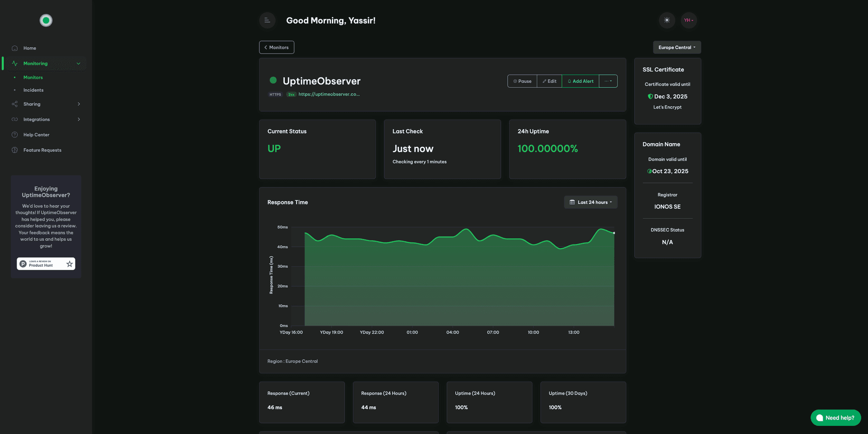868x434 pixels.
Task: Open the Europe Central region dropdown
Action: [x=677, y=47]
